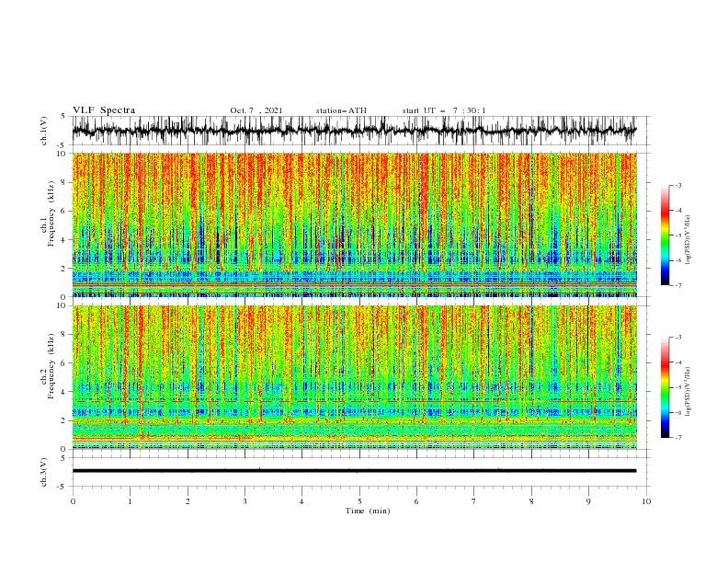Click the "10" kHz tick of the ch.2 spectrogram
728x563 pixels.
click(x=62, y=305)
